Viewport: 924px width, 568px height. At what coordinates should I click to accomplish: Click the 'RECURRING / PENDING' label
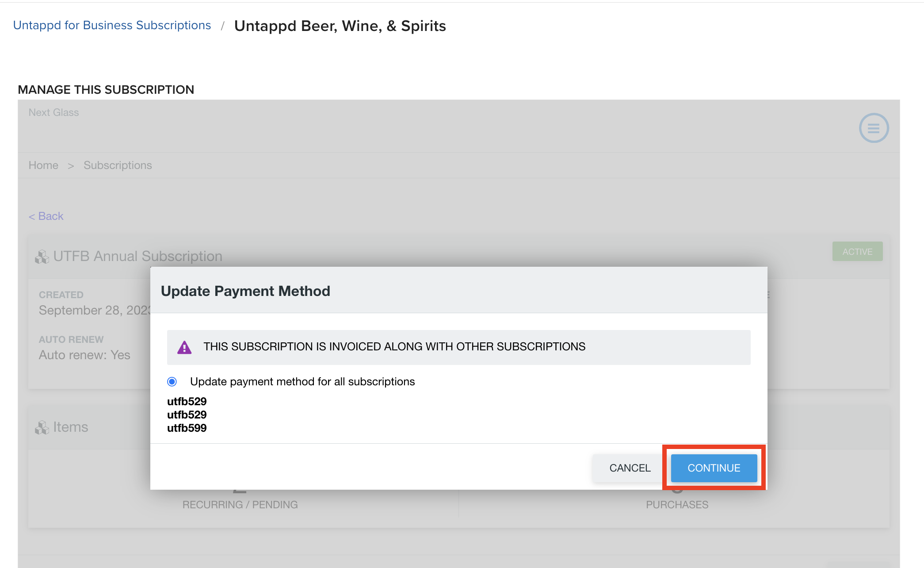[240, 505]
